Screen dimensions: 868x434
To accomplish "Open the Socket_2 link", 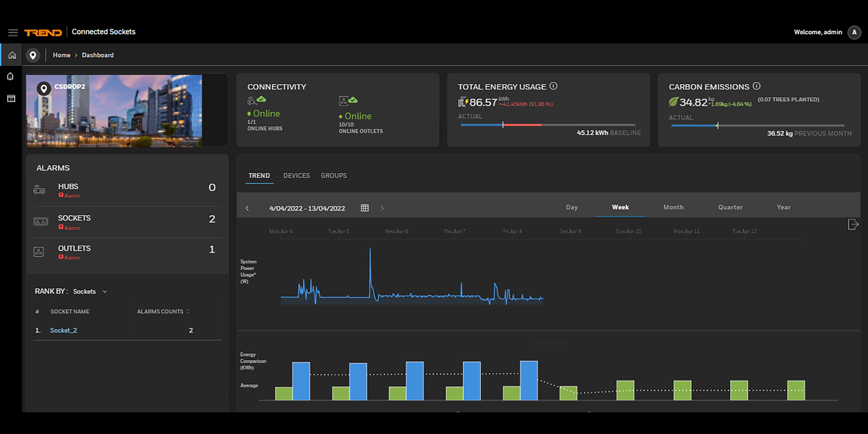I will pos(64,330).
